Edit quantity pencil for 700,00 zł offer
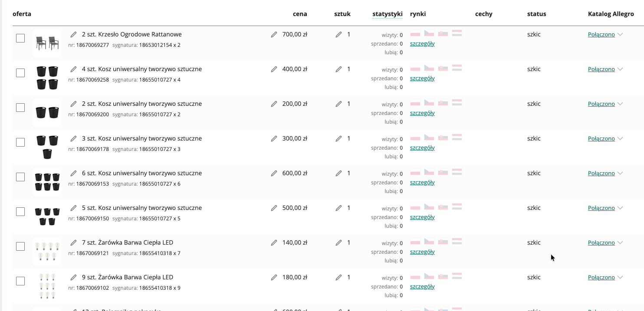 (338, 34)
